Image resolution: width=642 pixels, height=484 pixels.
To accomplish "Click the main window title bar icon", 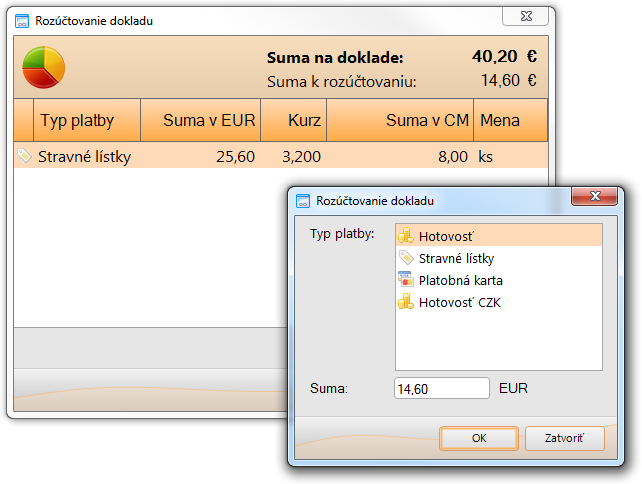I will click(23, 20).
